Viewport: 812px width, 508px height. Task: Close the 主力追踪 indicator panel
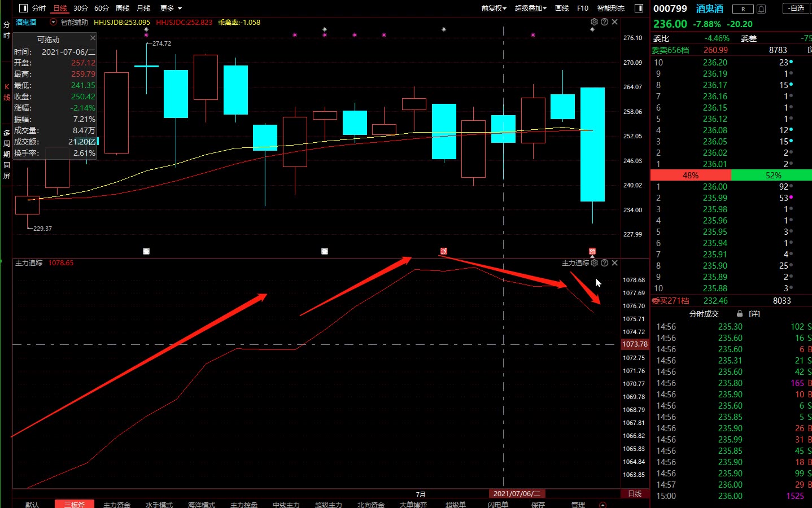coord(614,263)
